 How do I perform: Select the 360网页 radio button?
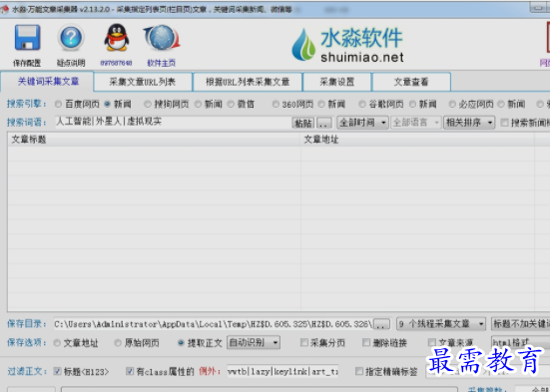[275, 104]
